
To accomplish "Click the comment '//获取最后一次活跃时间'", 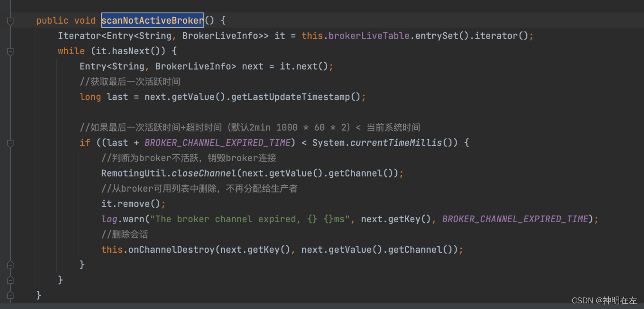I will 130,81.
